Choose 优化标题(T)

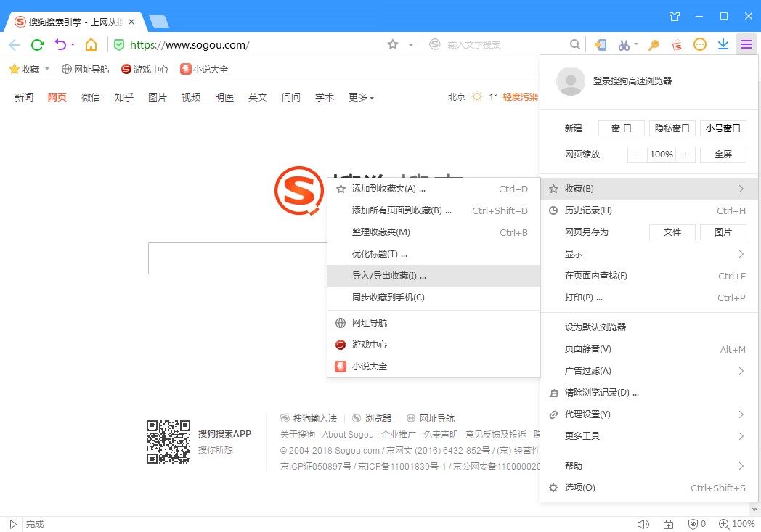(434, 254)
